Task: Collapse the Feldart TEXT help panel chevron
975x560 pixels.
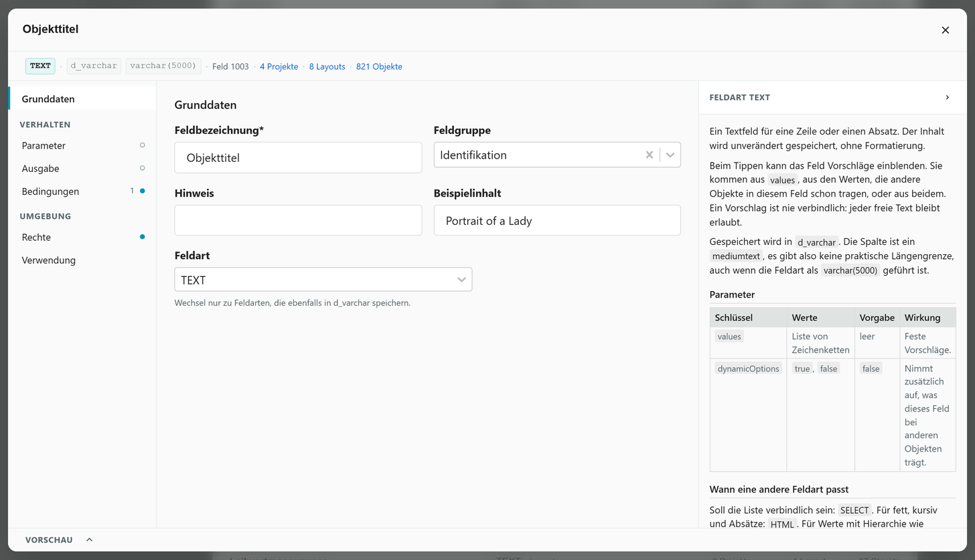Action: click(x=947, y=98)
